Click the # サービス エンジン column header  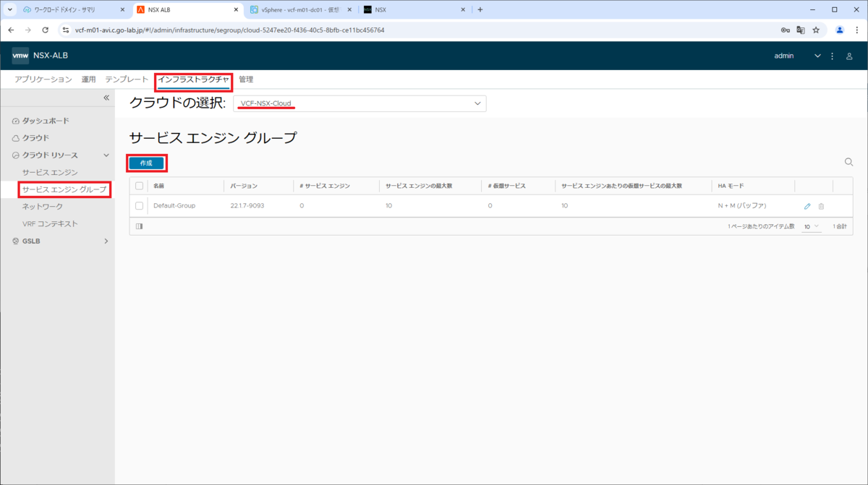(x=325, y=186)
